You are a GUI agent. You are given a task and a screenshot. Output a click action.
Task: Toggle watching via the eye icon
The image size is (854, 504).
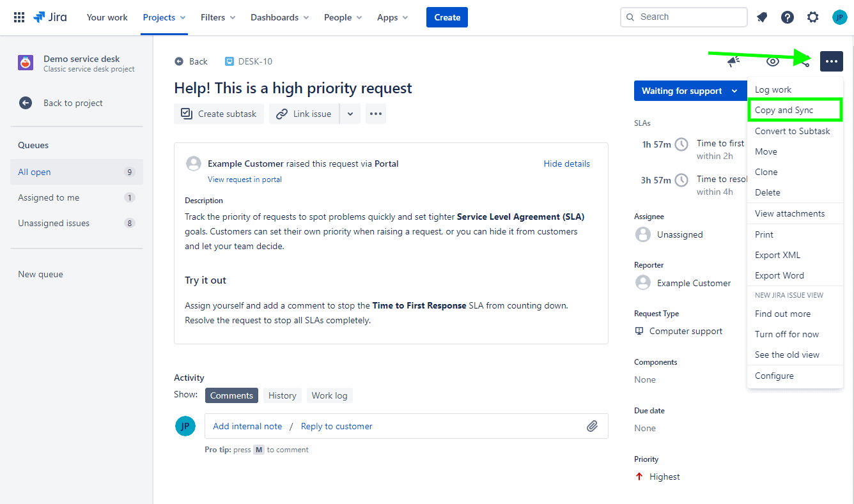tap(772, 61)
